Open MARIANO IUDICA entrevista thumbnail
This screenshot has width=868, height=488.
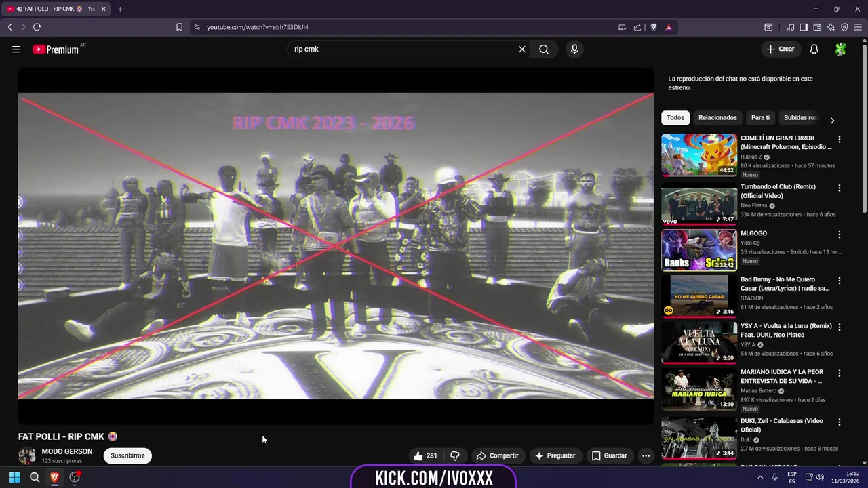[x=699, y=389]
